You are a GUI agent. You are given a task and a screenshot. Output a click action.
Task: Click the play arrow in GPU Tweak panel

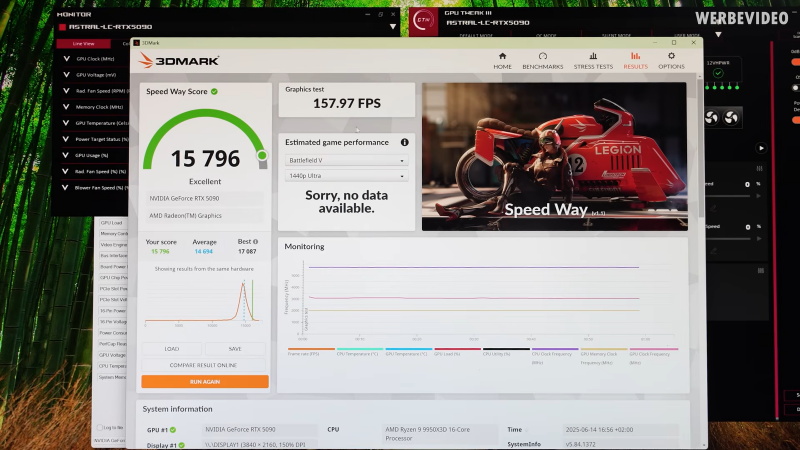point(761,148)
